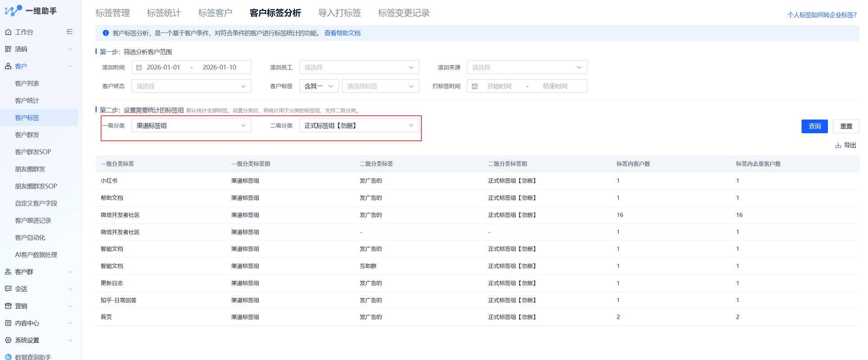
Task: Switch to the 标签变更记录 tab
Action: [x=404, y=13]
